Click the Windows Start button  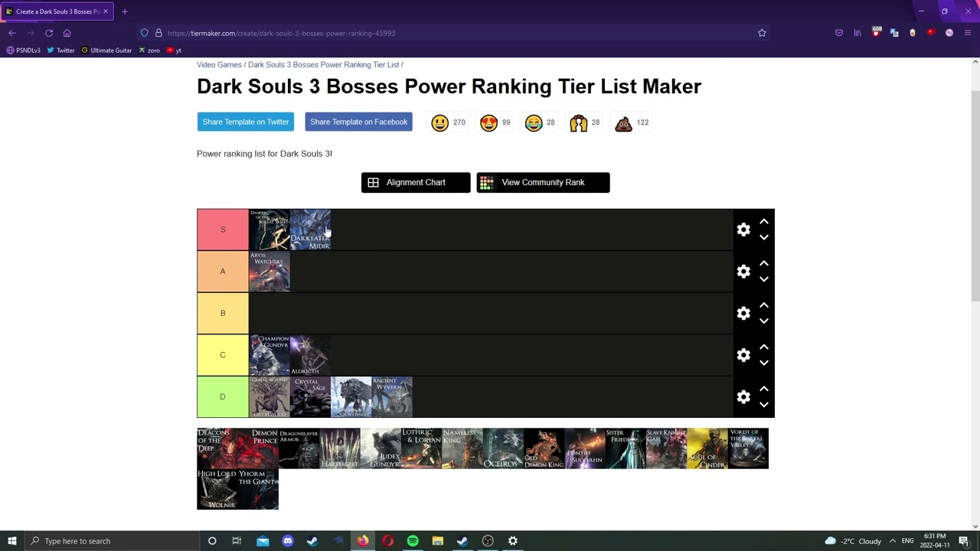12,541
